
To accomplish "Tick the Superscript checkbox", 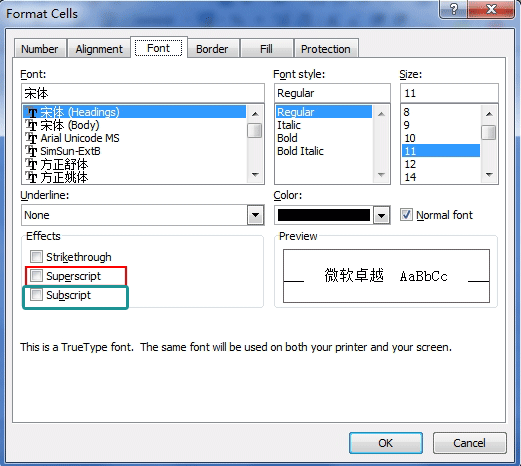I will (x=36, y=276).
